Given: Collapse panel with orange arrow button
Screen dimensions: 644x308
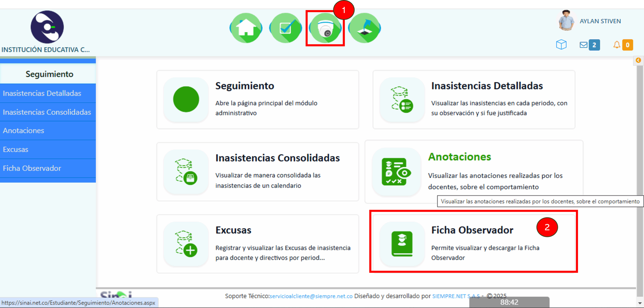Looking at the screenshot, I should 638,60.
